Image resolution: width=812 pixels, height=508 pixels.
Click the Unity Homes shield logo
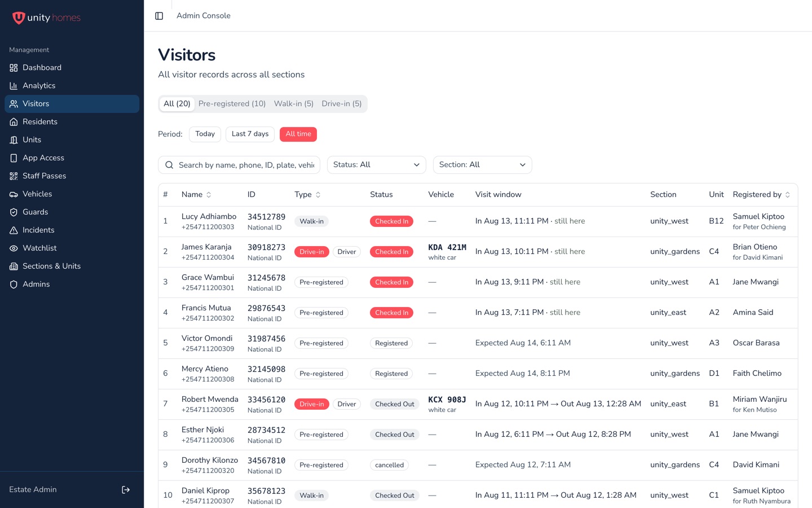tap(19, 18)
